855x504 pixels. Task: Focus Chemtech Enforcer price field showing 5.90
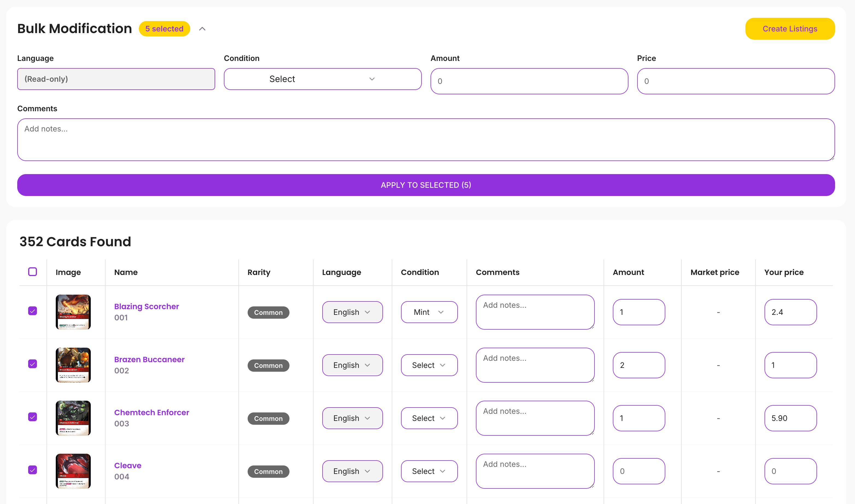[790, 418]
